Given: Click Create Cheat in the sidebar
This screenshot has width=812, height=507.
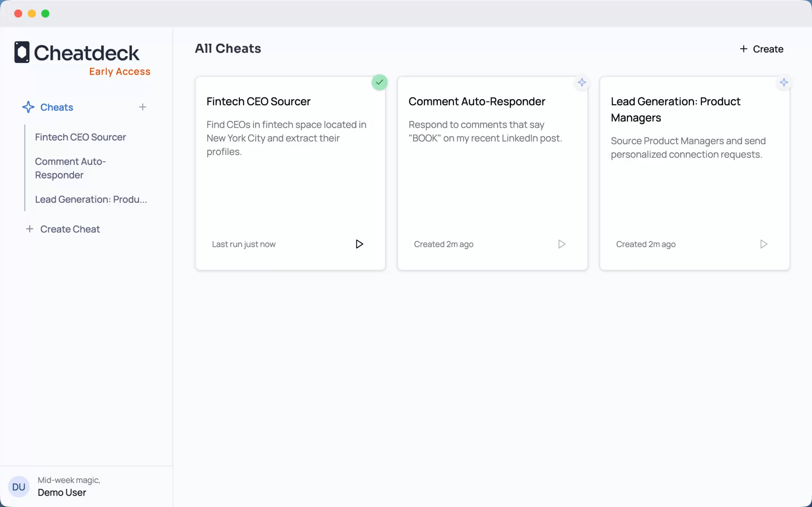Looking at the screenshot, I should [70, 229].
